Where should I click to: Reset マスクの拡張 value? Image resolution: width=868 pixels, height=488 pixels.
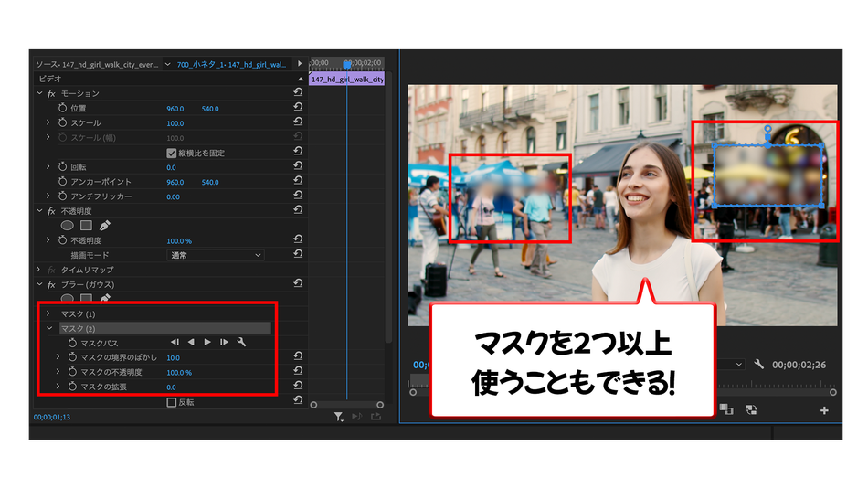click(x=298, y=385)
